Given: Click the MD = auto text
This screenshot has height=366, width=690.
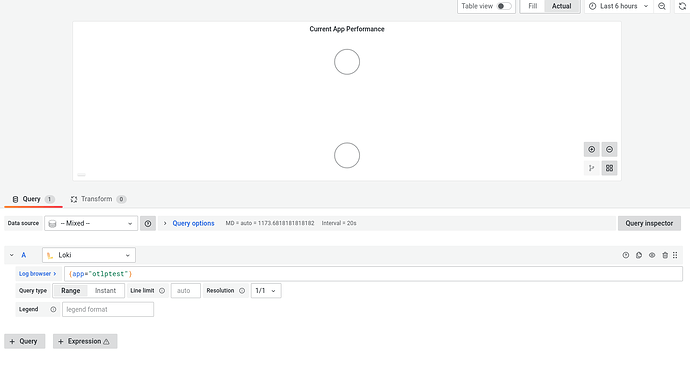Looking at the screenshot, I should coord(270,223).
